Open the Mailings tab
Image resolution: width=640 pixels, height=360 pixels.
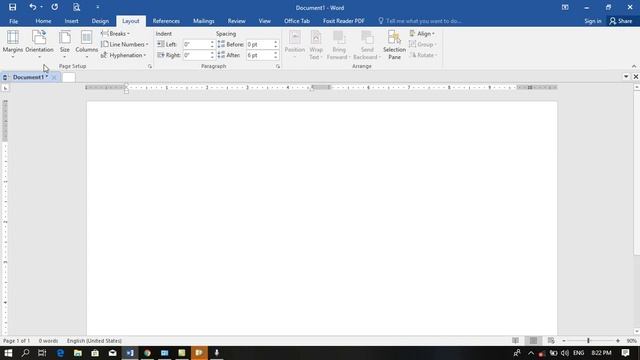204,21
